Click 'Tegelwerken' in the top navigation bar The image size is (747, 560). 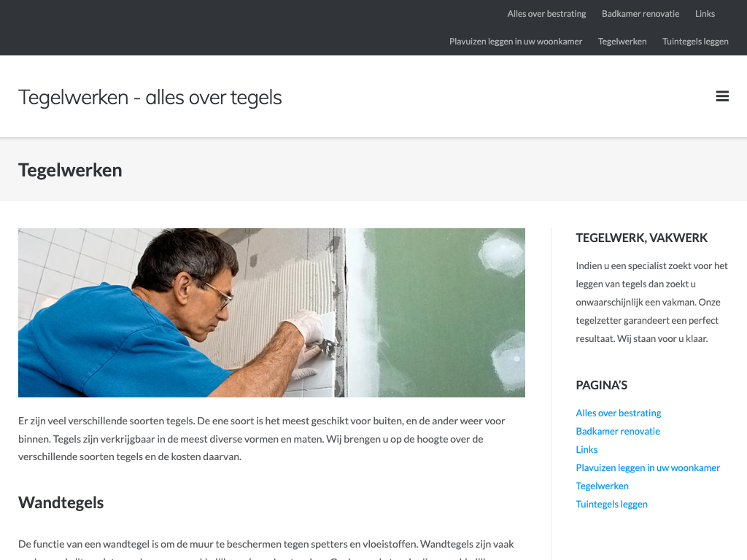pos(622,42)
